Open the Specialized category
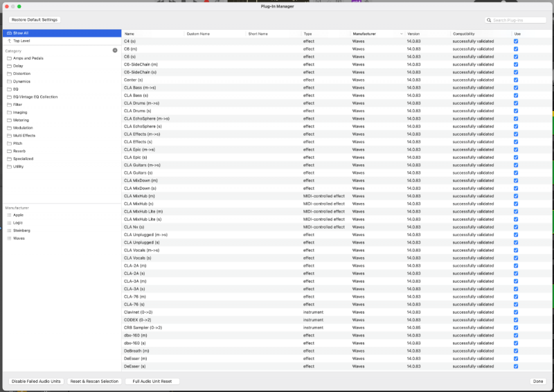 (x=23, y=159)
